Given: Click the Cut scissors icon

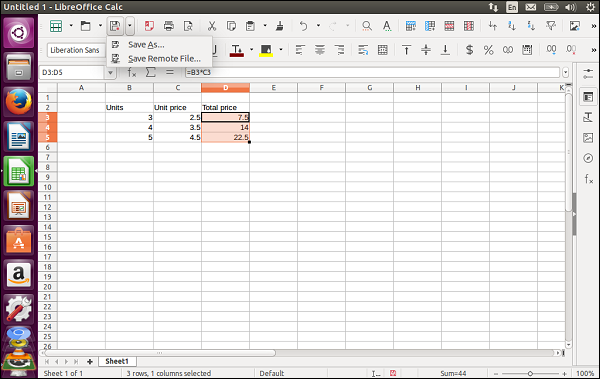Looking at the screenshot, I should click(212, 26).
